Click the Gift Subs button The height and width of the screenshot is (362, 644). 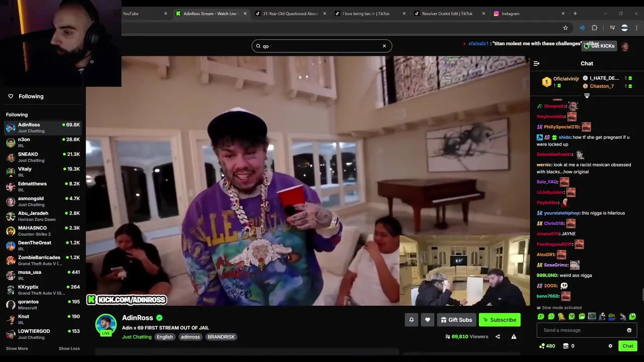click(x=456, y=320)
